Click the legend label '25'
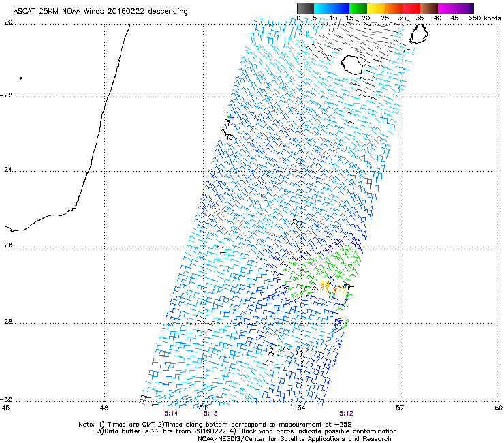 (x=384, y=18)
